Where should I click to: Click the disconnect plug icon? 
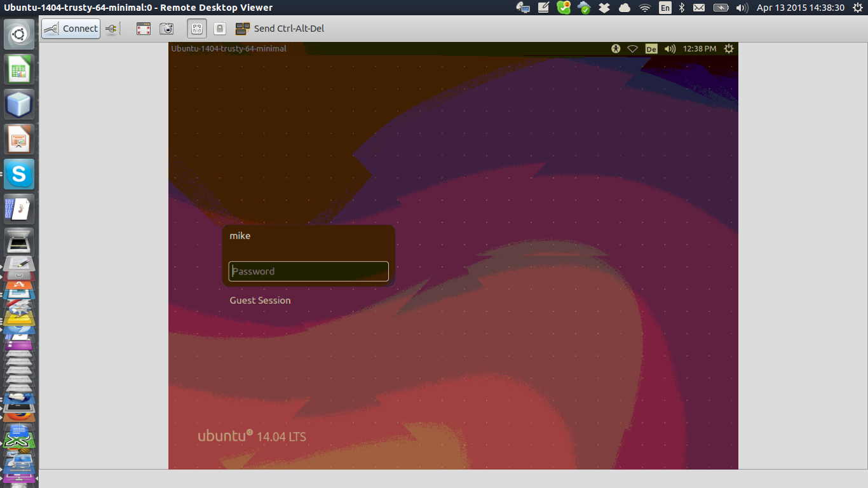click(x=112, y=29)
